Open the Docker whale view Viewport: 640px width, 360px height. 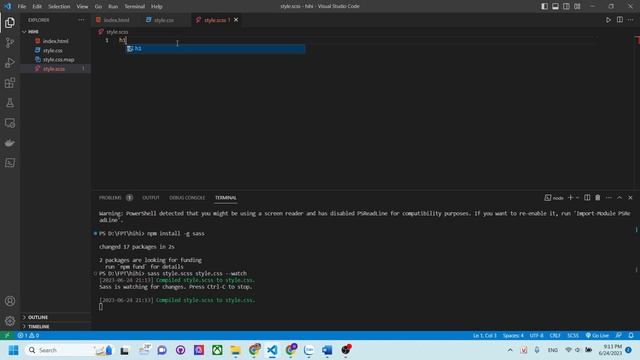pyautogui.click(x=10, y=143)
